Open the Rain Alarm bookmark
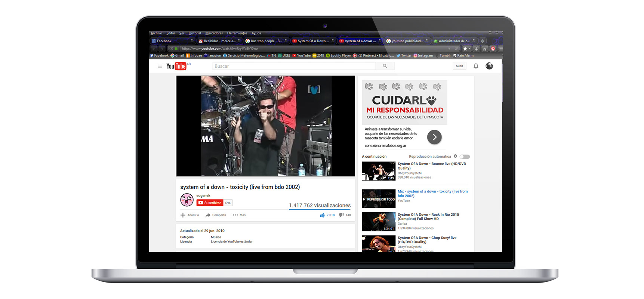This screenshot has width=644, height=299. 463,56
